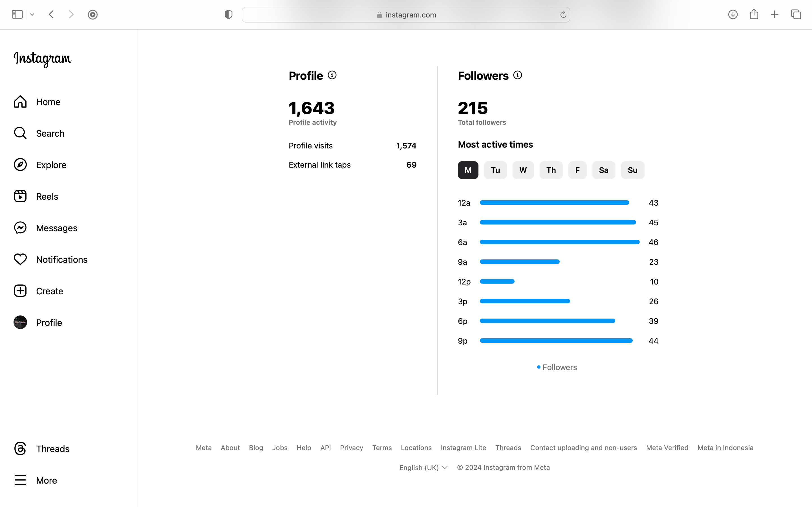Expand the Safari sidebar chevron menu
812x507 pixels.
coord(32,14)
